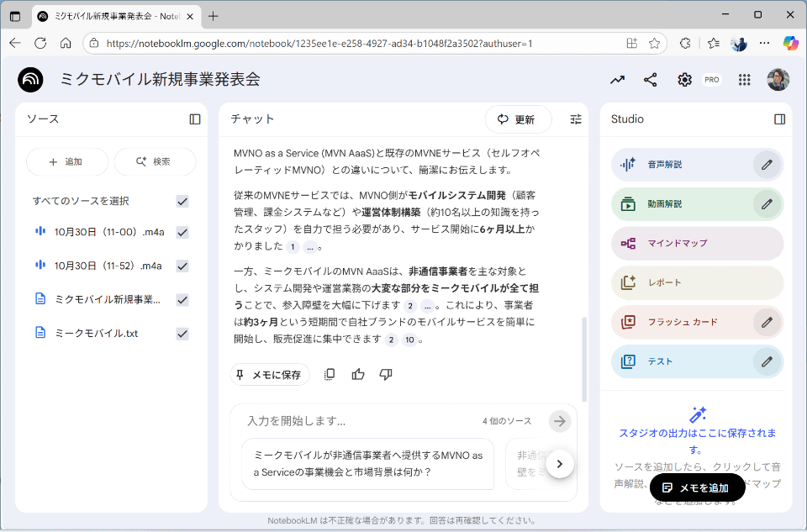Save the response with メモに保存

270,375
